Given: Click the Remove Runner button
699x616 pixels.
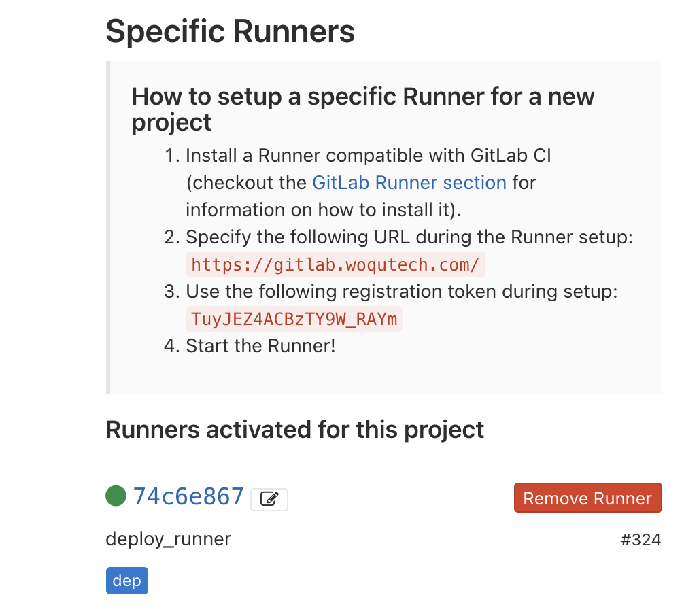Looking at the screenshot, I should point(587,497).
